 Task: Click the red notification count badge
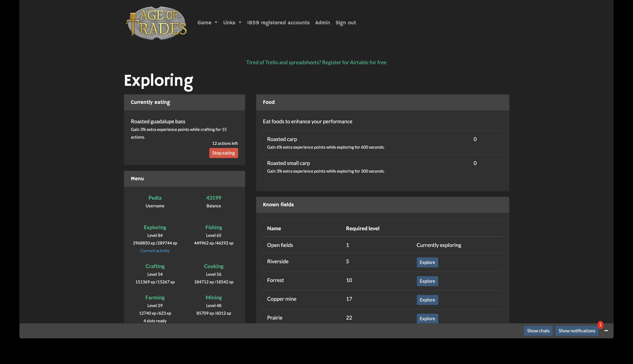[600, 325]
